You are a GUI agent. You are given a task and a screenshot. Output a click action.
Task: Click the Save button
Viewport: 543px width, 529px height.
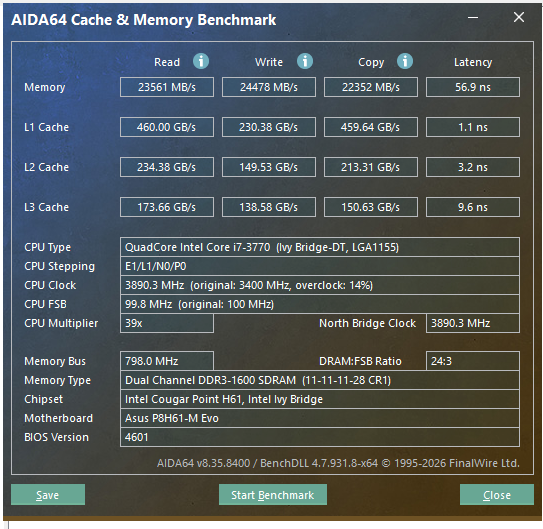click(48, 494)
